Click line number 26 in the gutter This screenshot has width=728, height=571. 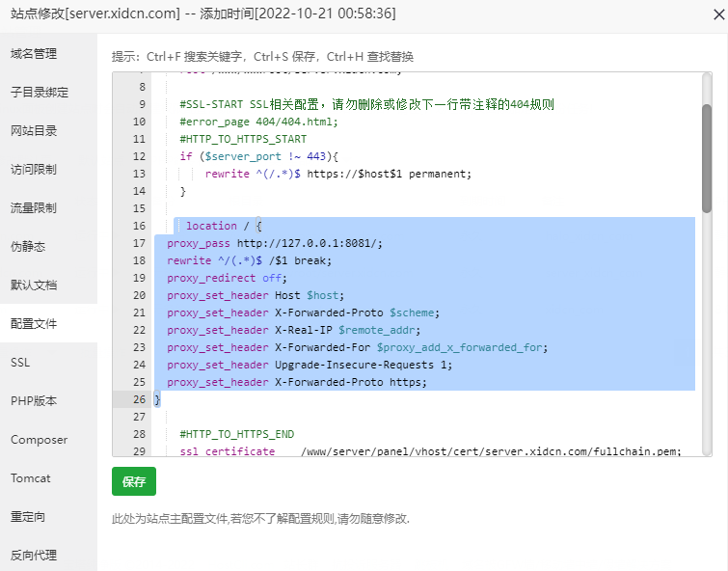139,399
